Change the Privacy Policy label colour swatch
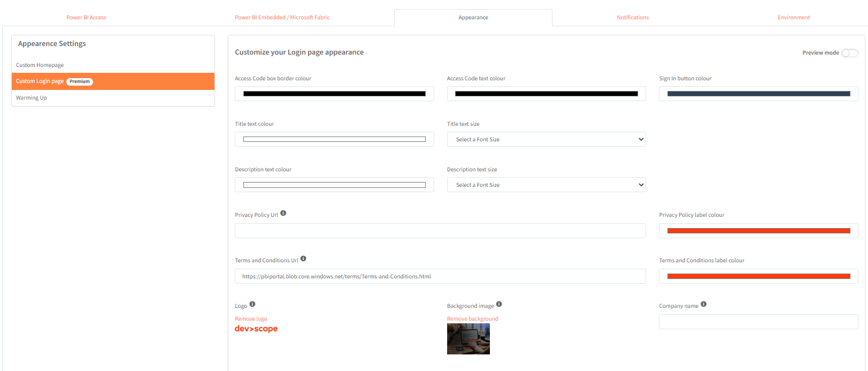Viewport: 868px width, 371px height. pyautogui.click(x=758, y=231)
